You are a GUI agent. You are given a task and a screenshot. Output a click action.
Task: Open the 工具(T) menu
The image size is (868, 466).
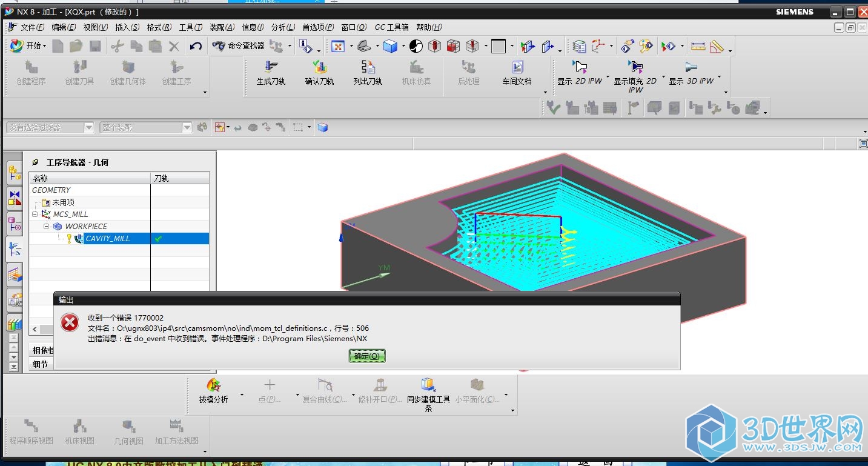point(191,27)
